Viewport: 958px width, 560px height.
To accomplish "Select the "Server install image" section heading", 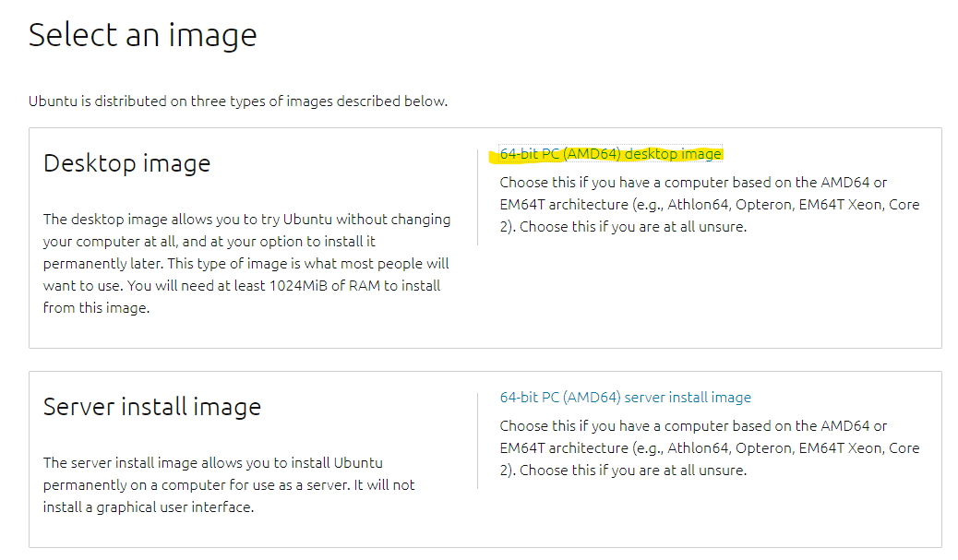I will click(152, 407).
